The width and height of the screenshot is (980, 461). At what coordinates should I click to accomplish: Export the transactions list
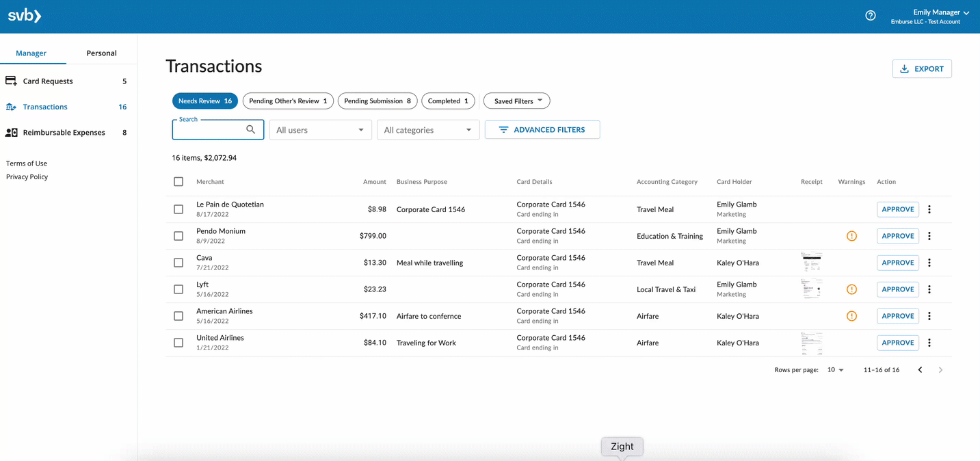pyautogui.click(x=922, y=69)
